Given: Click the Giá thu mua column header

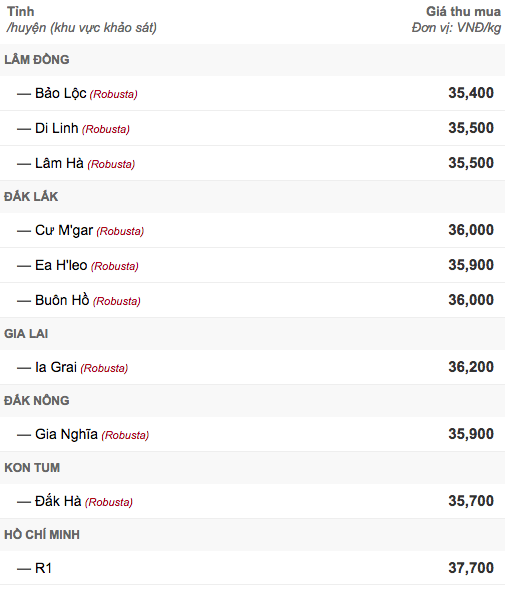Looking at the screenshot, I should tap(463, 11).
